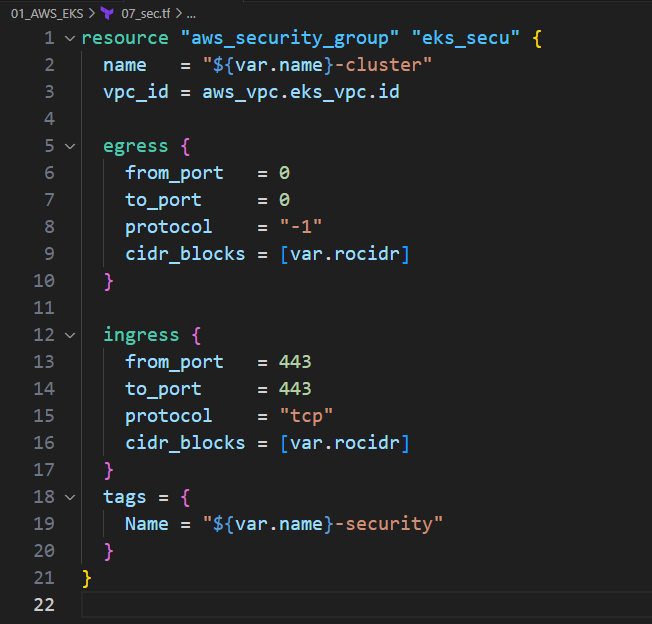Click the egress keyword
Screen dimensions: 652x624
136,147
